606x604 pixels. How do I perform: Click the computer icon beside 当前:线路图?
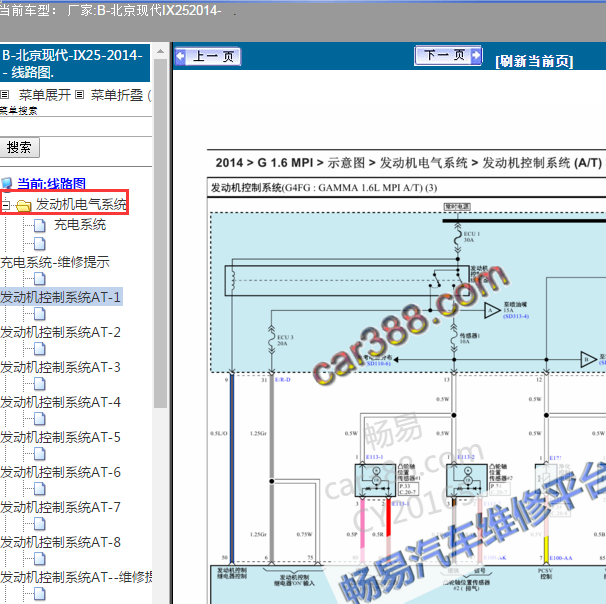[7, 184]
